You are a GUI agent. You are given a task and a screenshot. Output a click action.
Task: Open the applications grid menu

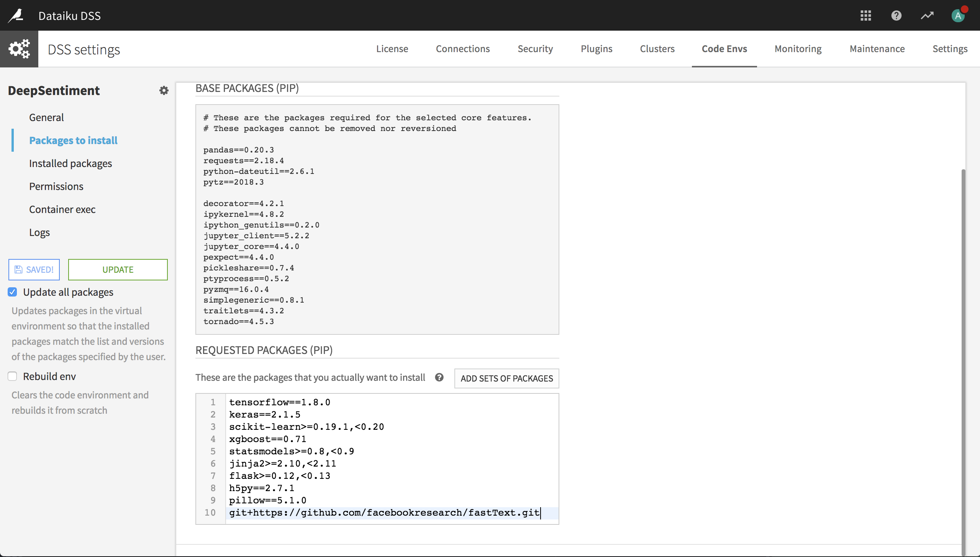click(865, 16)
